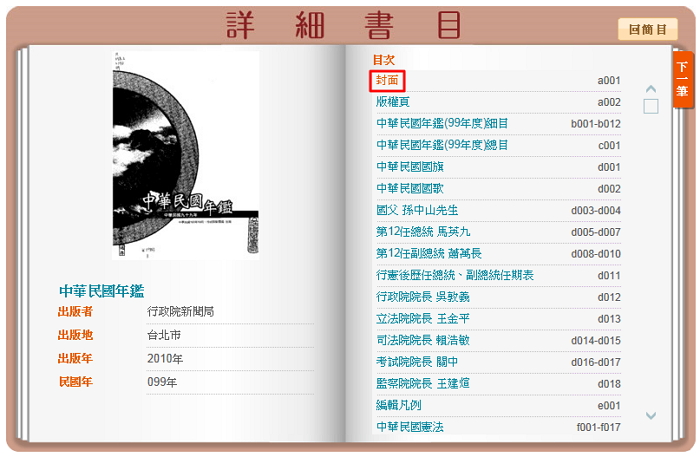Select 中華民國年鑑(99年度)細目 in the contents
700x457 pixels.
click(442, 124)
